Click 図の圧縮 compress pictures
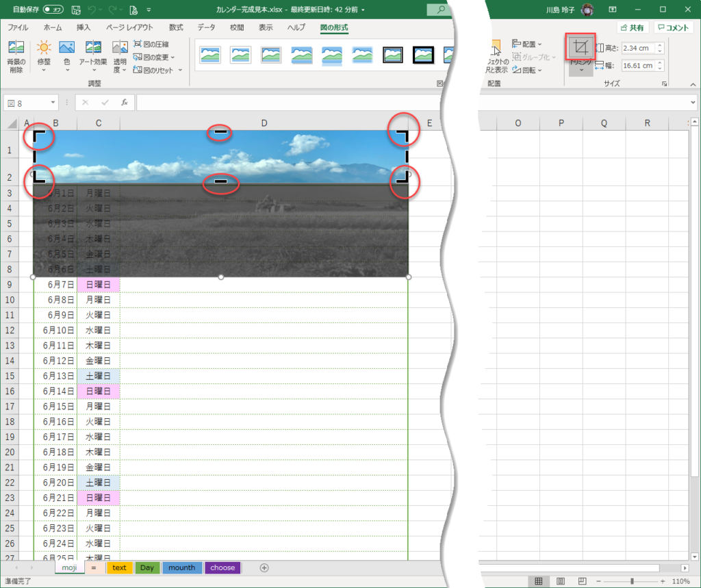This screenshot has width=701, height=588. (x=151, y=44)
